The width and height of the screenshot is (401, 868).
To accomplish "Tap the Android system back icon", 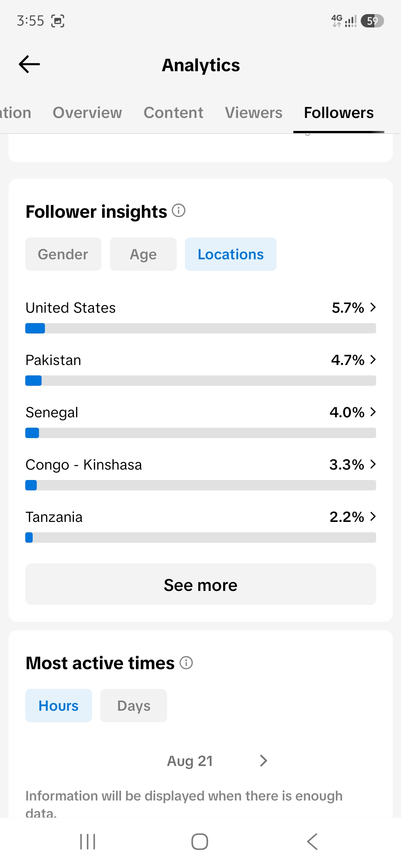I will 312,841.
